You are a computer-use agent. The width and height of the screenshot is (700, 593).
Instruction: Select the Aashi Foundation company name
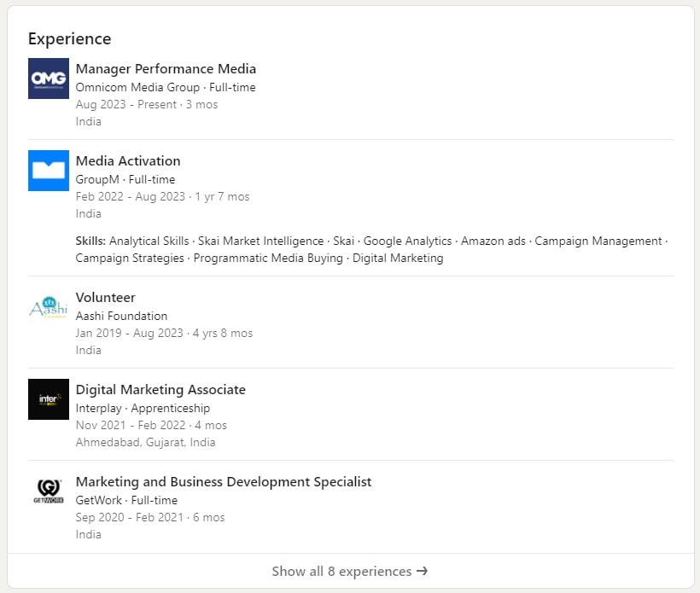(x=121, y=316)
